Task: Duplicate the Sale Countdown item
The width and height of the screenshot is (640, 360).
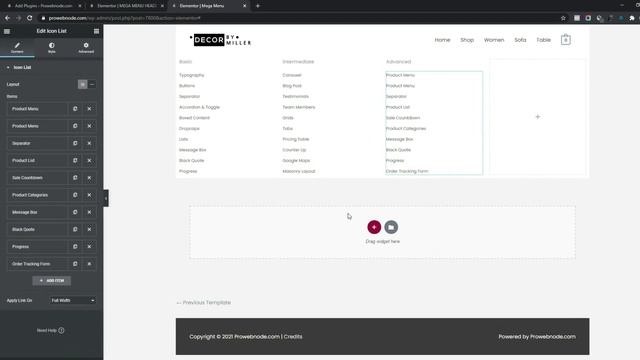Action: (75, 178)
